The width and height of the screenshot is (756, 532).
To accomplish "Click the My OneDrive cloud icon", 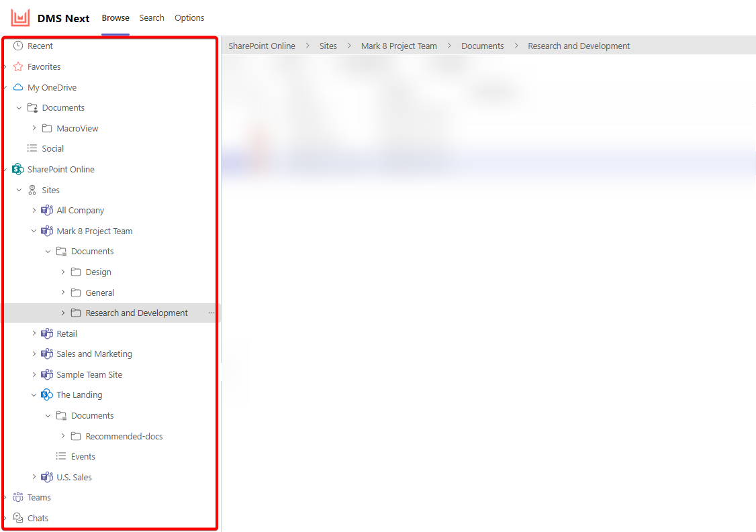I will pyautogui.click(x=17, y=87).
